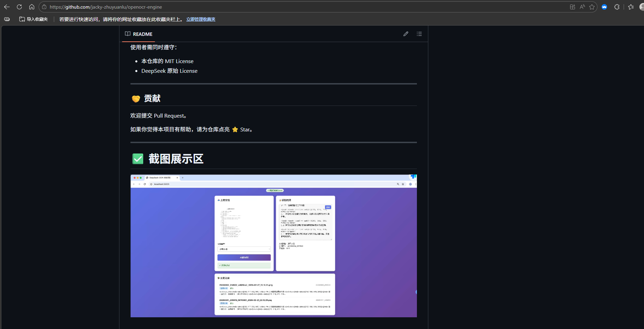This screenshot has width=644, height=329.
Task: View site information via the lock icon
Action: (x=44, y=7)
